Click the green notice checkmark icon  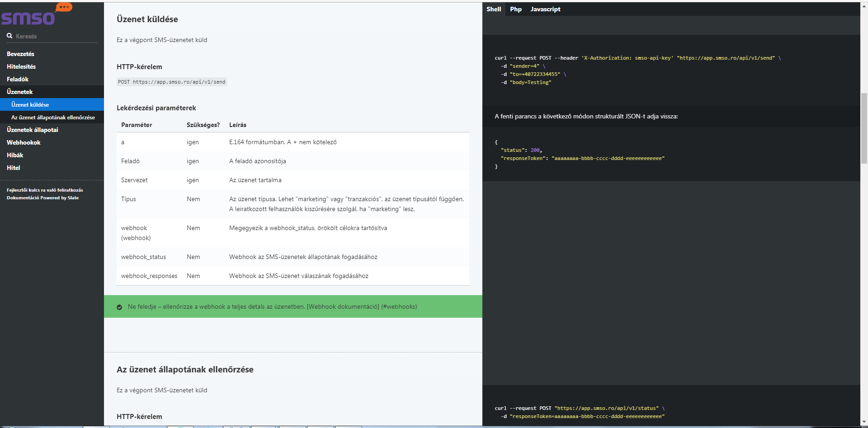pos(119,307)
